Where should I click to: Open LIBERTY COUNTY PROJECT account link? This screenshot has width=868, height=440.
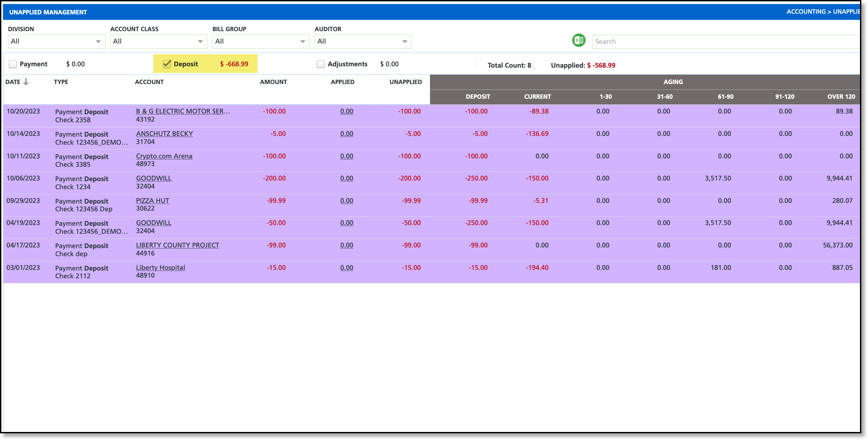pos(177,245)
